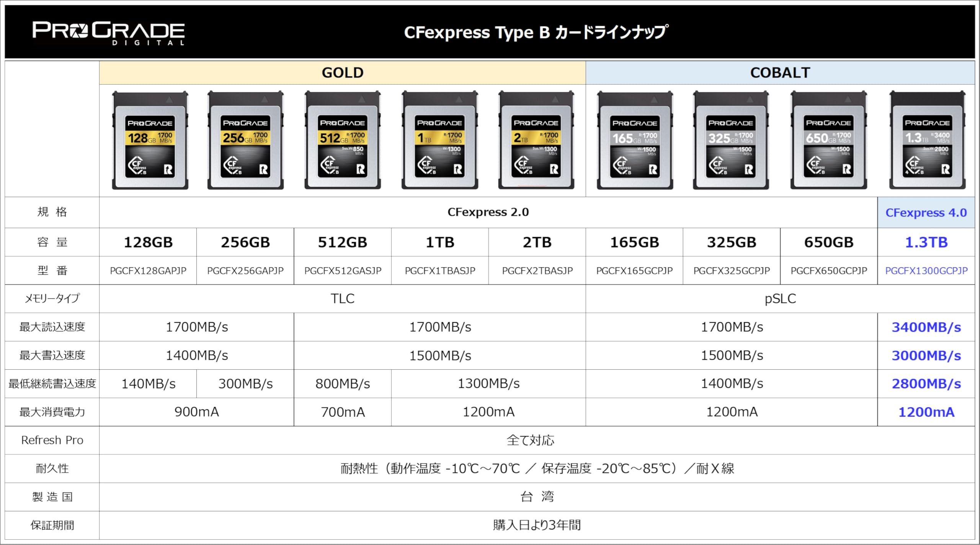The width and height of the screenshot is (980, 545).
Task: Select the blue 3400MB/s read speed value
Action: pyautogui.click(x=926, y=327)
